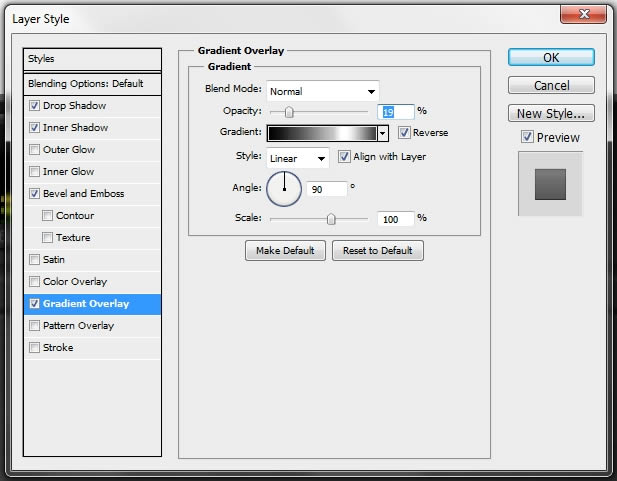The image size is (617, 481).
Task: Click the Cancel button
Action: 551,85
